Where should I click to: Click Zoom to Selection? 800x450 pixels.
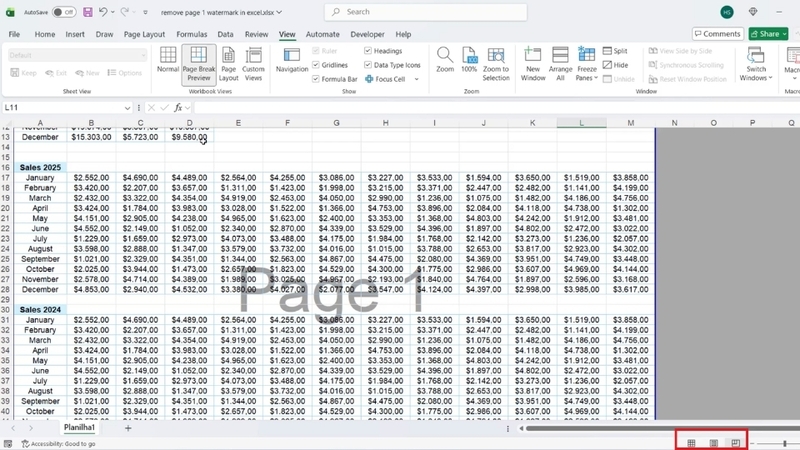click(x=496, y=64)
